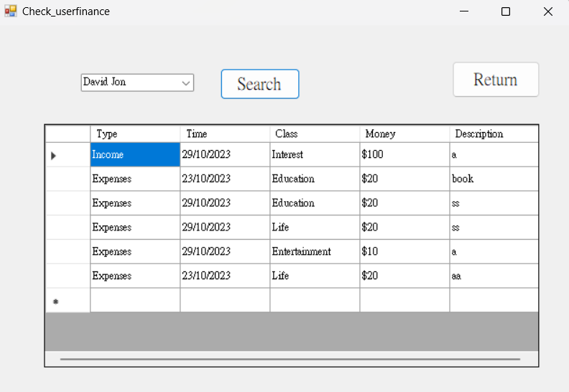Click the empty Description cell in new row
This screenshot has width=569, height=392.
[494, 300]
